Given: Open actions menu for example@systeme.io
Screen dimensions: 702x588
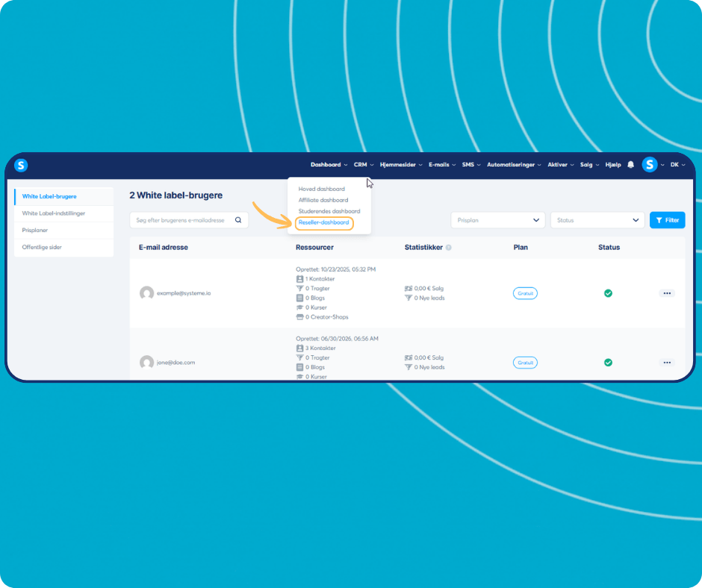Looking at the screenshot, I should [x=667, y=293].
